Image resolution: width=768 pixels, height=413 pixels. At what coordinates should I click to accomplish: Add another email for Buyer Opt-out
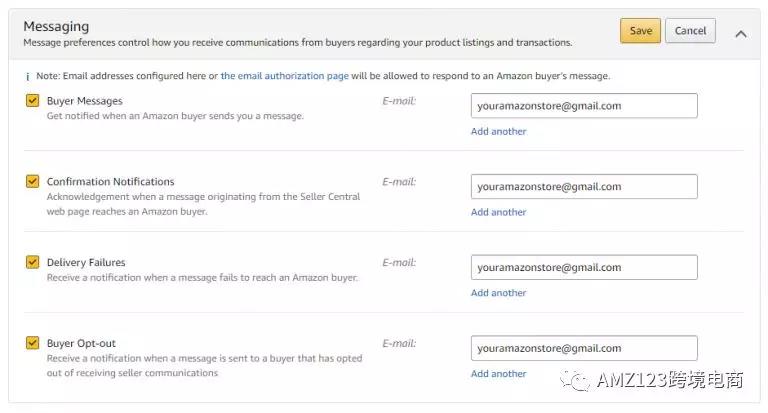tap(498, 374)
